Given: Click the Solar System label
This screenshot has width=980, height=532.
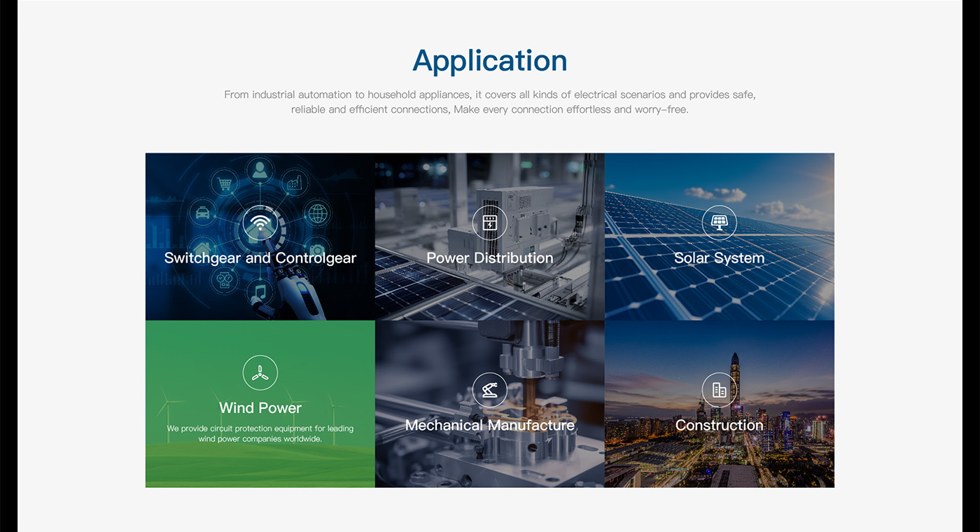Looking at the screenshot, I should (719, 258).
